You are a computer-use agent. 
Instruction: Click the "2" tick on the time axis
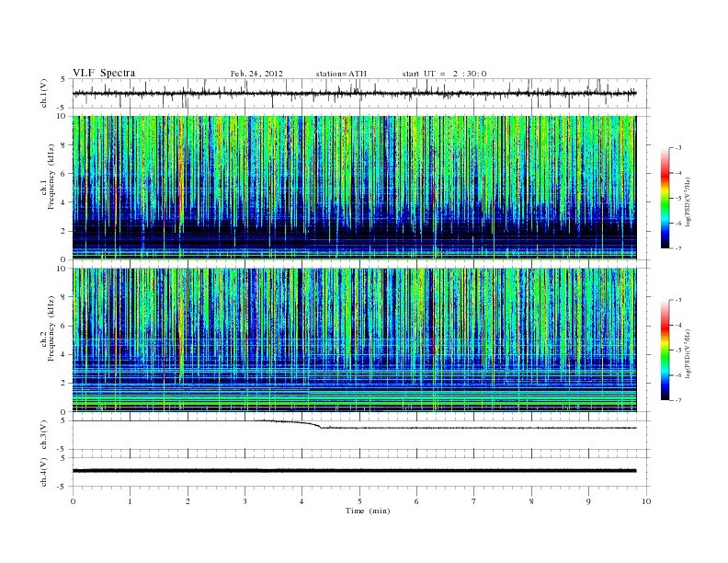pos(188,501)
